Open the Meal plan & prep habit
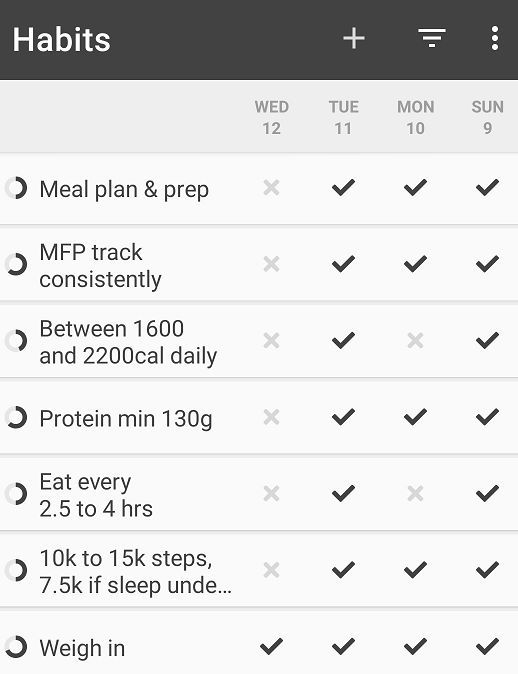518x674 pixels. pyautogui.click(x=124, y=189)
